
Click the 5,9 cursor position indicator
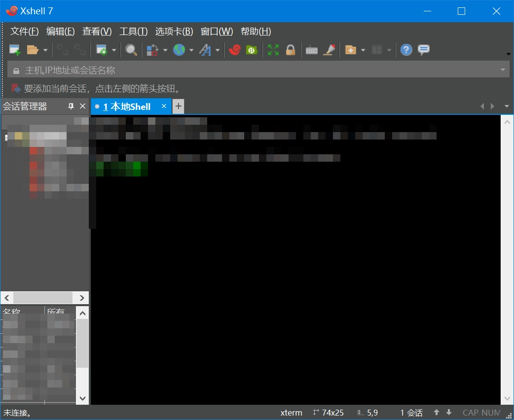click(x=367, y=413)
